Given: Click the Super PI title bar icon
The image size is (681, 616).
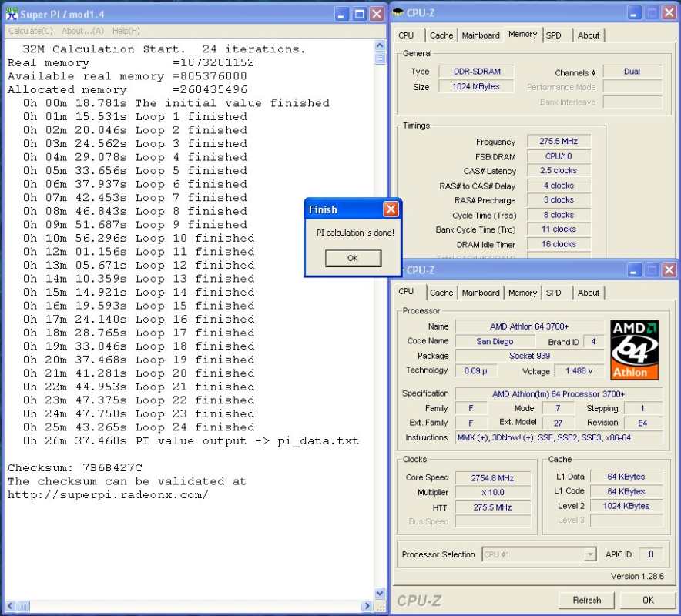Looking at the screenshot, I should (x=12, y=13).
